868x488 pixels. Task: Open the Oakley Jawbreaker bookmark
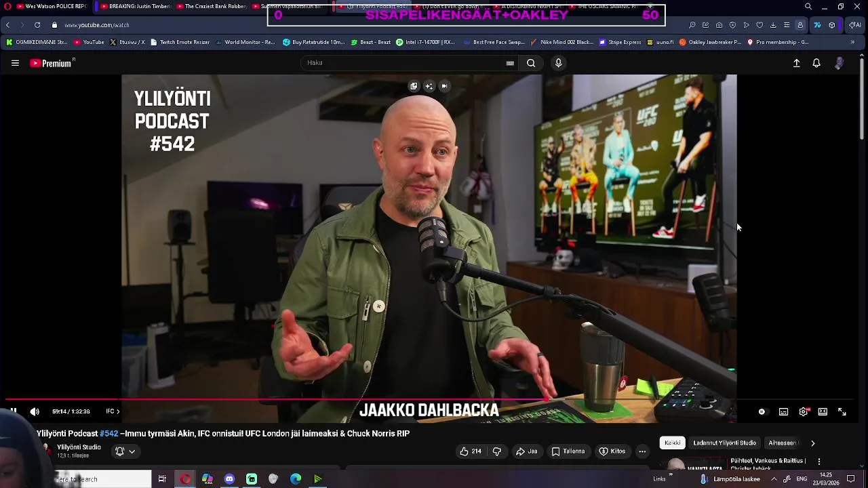click(710, 42)
